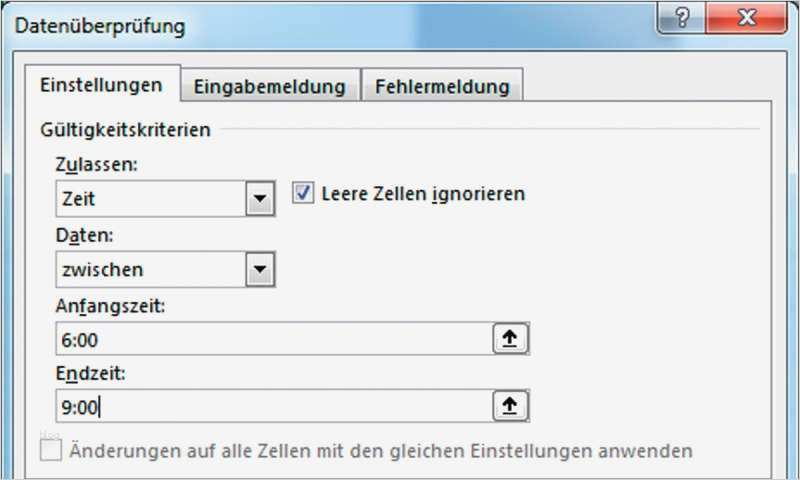The width and height of the screenshot is (800, 480).
Task: Toggle the Leere Zellen ignorieren checkbox
Action: coord(303,193)
